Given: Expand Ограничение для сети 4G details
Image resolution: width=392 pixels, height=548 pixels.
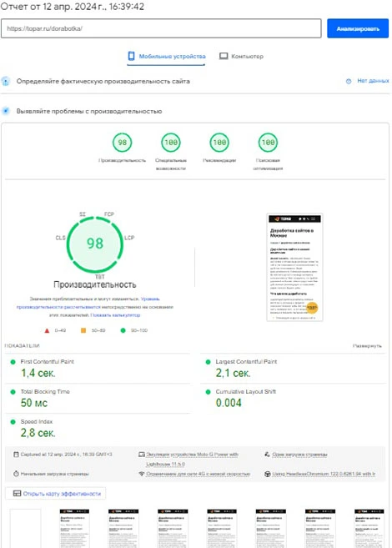Looking at the screenshot, I should point(198,474).
